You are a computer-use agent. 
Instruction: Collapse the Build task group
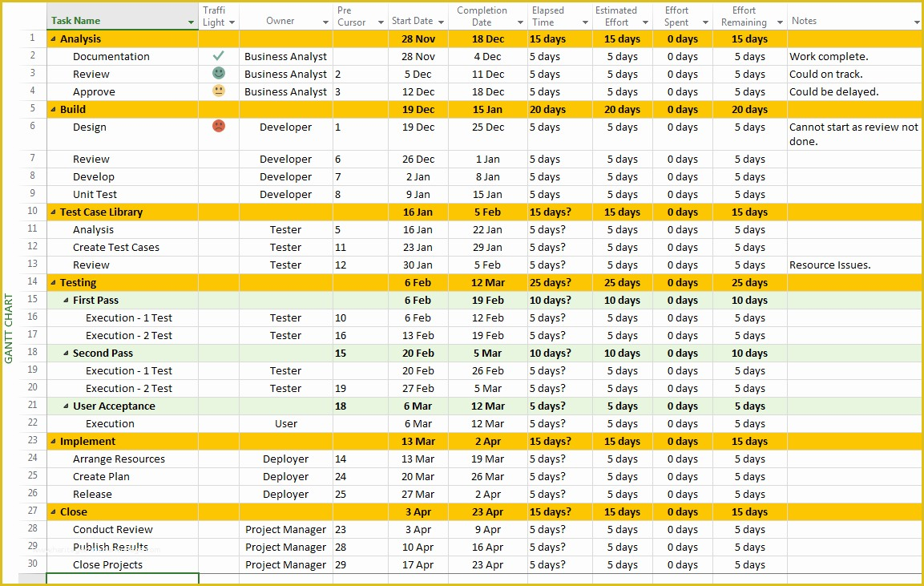pyautogui.click(x=54, y=109)
